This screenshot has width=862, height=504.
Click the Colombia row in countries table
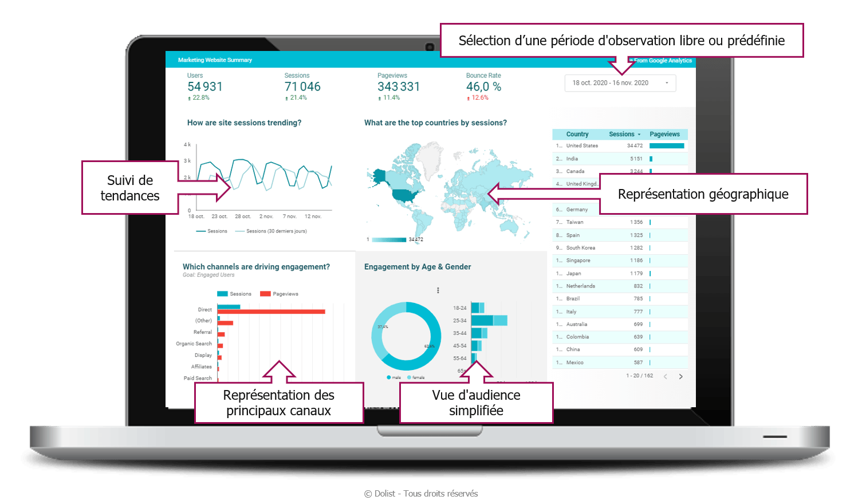pos(620,337)
